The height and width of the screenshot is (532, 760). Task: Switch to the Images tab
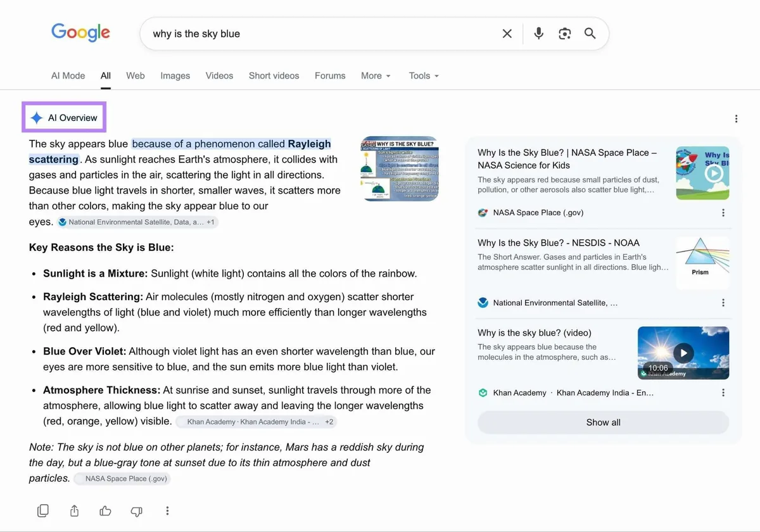pos(175,75)
